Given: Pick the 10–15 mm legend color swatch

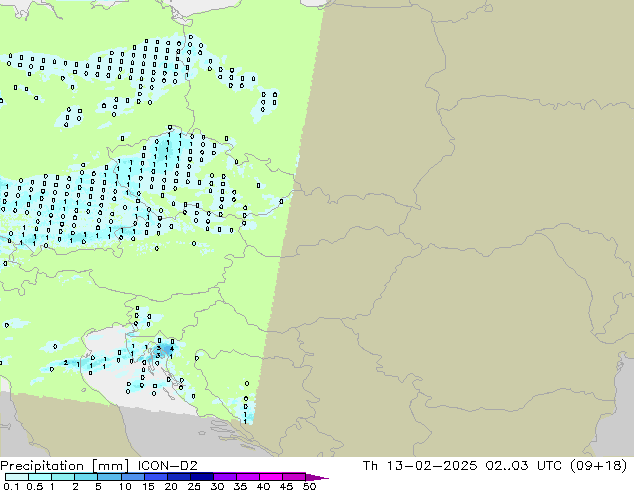Looking at the screenshot, I should point(132,477).
